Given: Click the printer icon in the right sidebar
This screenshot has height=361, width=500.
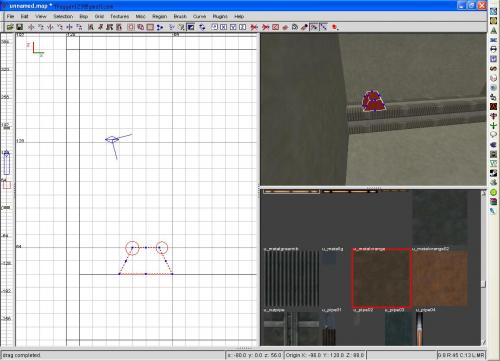Looking at the screenshot, I should pyautogui.click(x=493, y=49).
